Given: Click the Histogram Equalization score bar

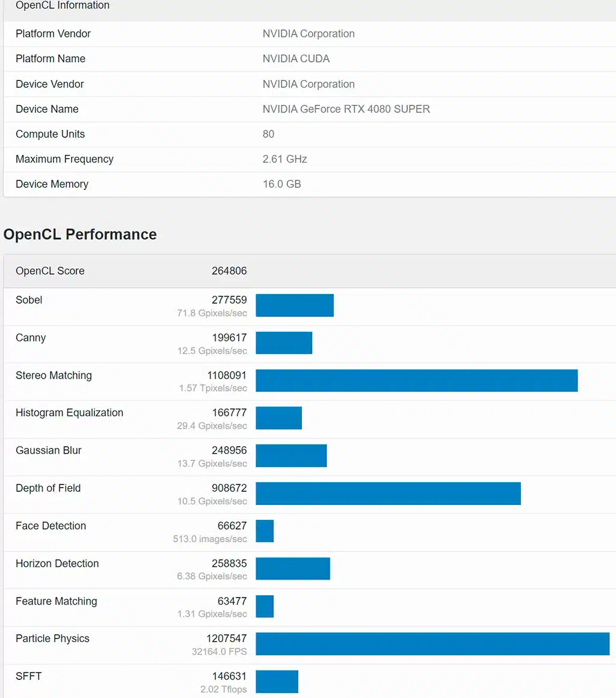Looking at the screenshot, I should [279, 418].
